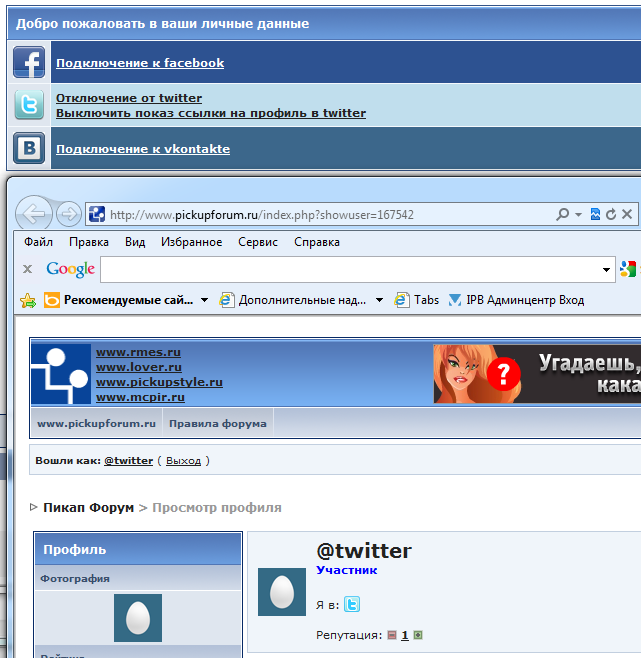641x658 pixels.
Task: Click the refresh page icon
Action: pyautogui.click(x=610, y=214)
